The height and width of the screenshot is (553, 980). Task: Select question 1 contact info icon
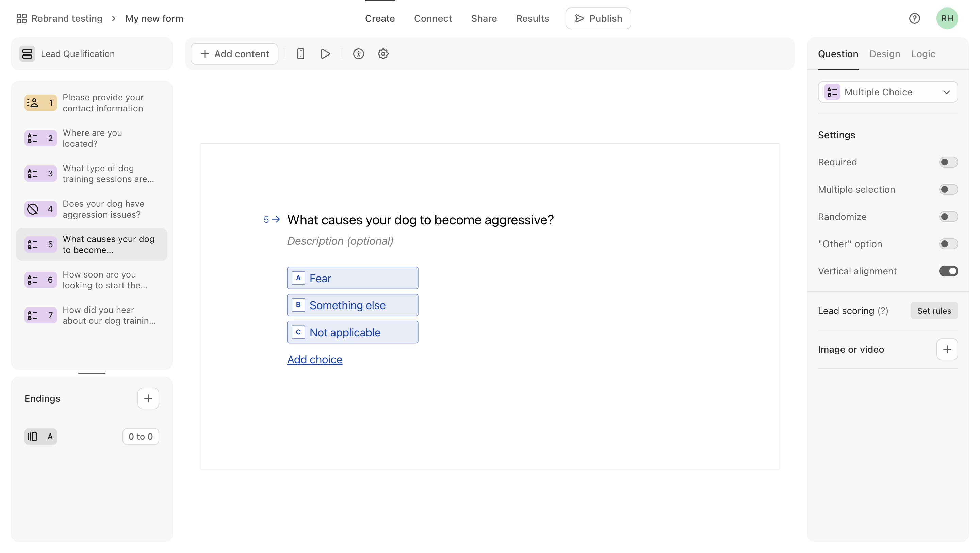tap(41, 103)
